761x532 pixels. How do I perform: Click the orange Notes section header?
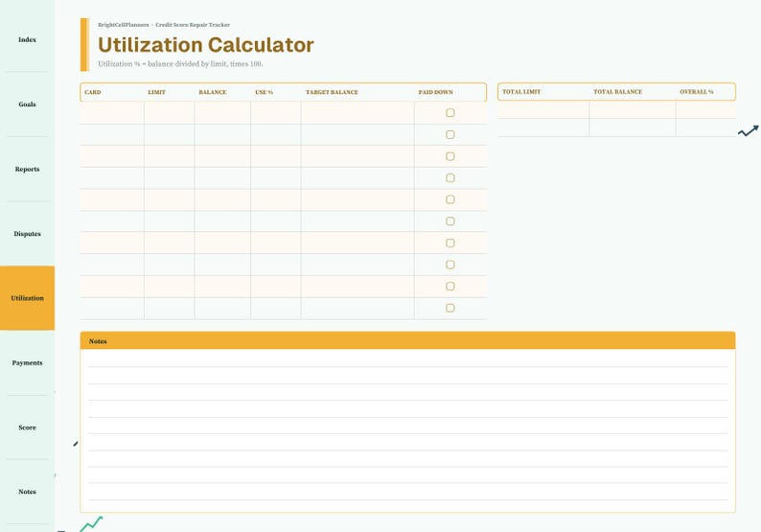point(407,340)
